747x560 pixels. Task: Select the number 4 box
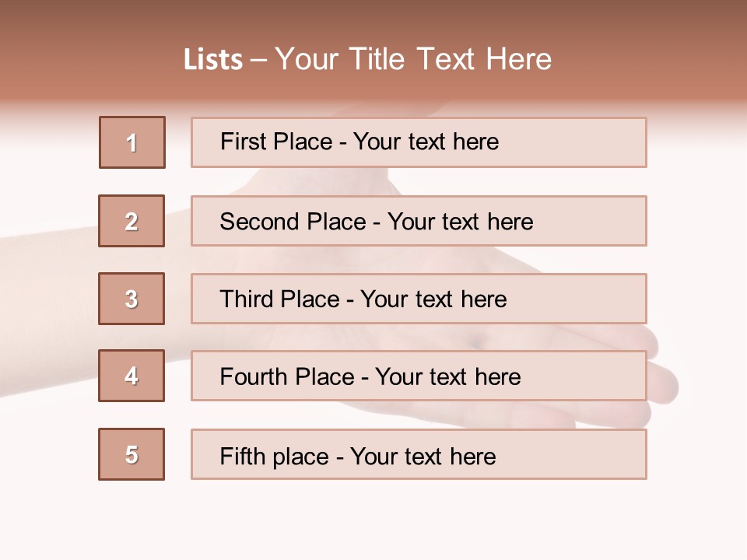(x=132, y=376)
